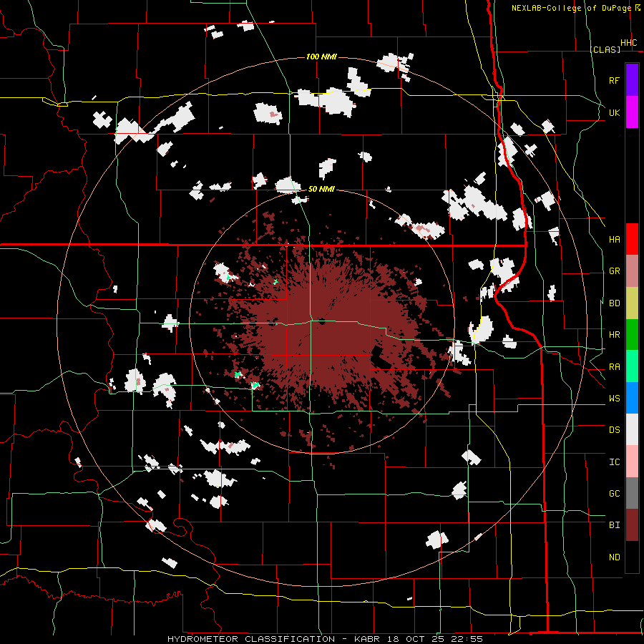This screenshot has height=644, width=644.
Task: Click the HA legend label
Action: (615, 239)
